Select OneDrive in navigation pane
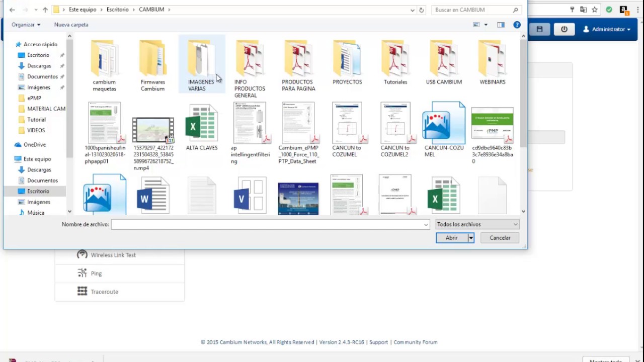This screenshot has width=644, height=362. tap(34, 145)
